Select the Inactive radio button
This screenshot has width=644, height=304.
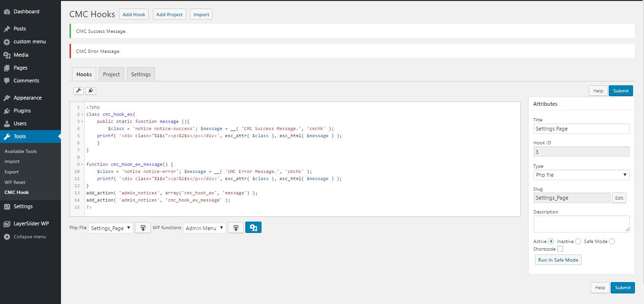(578, 242)
